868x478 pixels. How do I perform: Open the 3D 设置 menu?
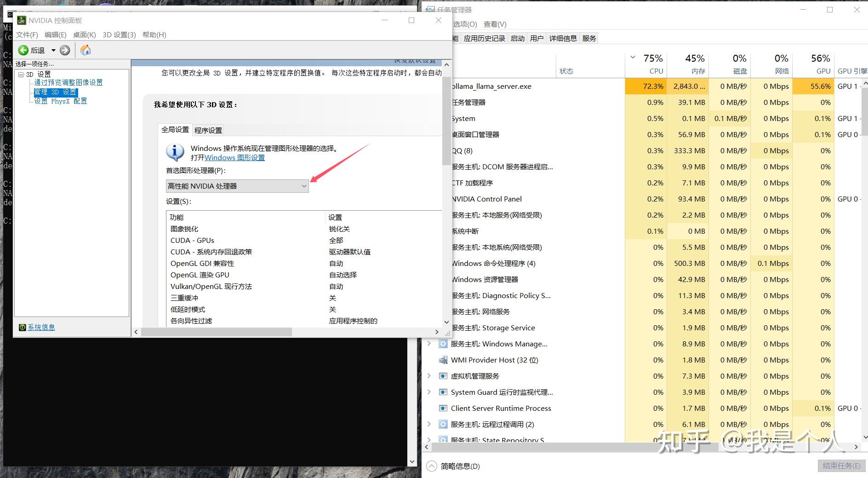[x=119, y=35]
